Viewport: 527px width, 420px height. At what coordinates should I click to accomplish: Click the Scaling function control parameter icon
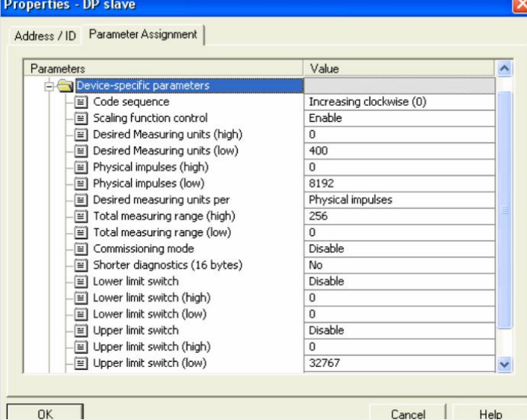(x=81, y=119)
